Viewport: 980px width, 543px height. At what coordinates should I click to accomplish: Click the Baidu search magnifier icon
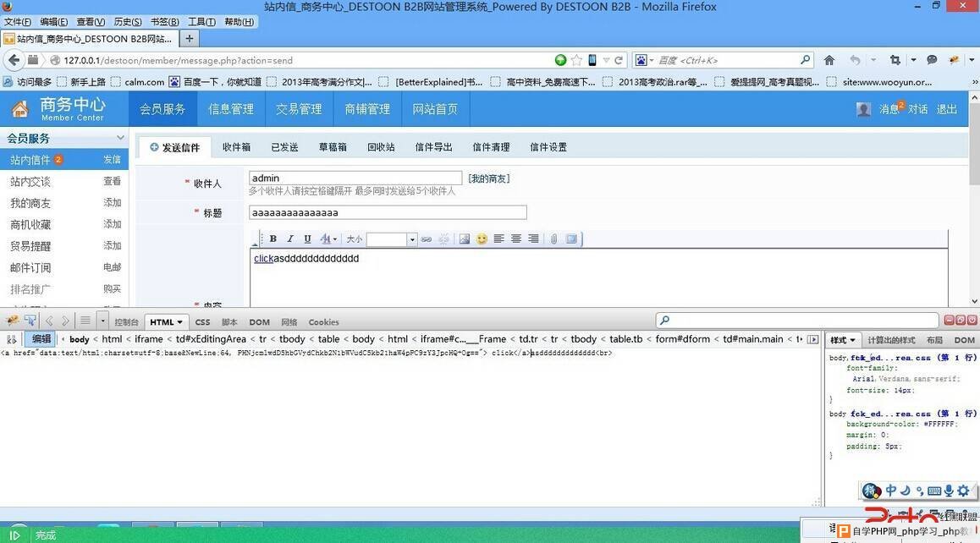(x=805, y=60)
